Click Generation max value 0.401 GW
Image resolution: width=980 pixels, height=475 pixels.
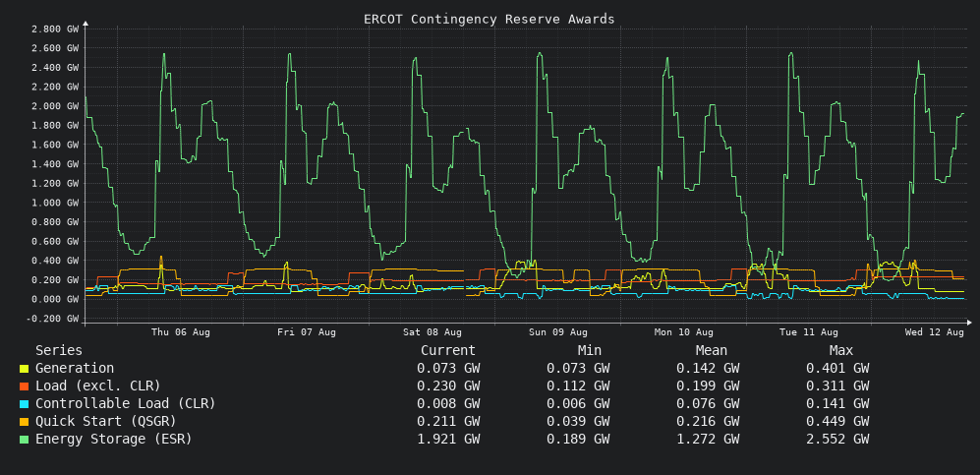pos(837,369)
